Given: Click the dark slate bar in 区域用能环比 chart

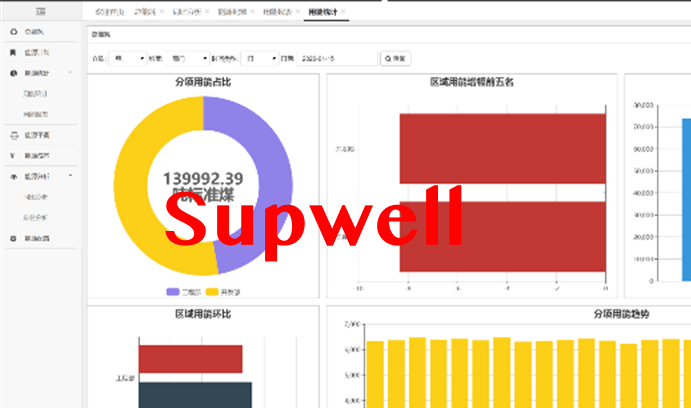Looking at the screenshot, I should 195,395.
